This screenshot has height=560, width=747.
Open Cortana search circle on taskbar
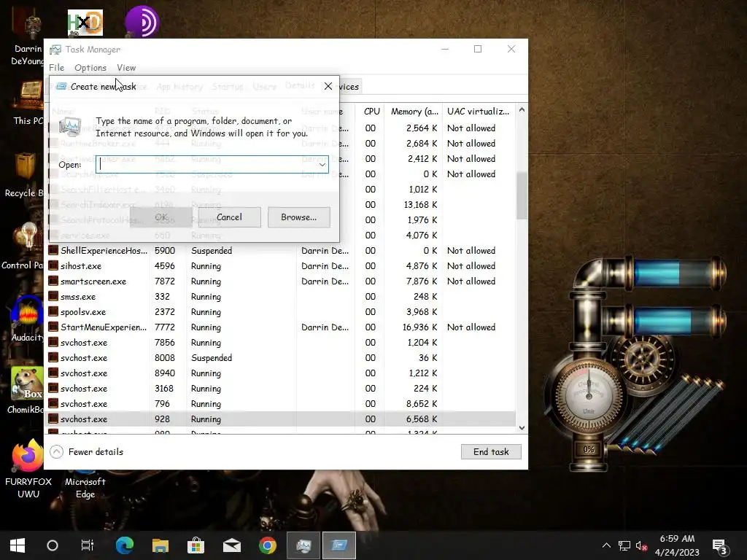(53, 545)
